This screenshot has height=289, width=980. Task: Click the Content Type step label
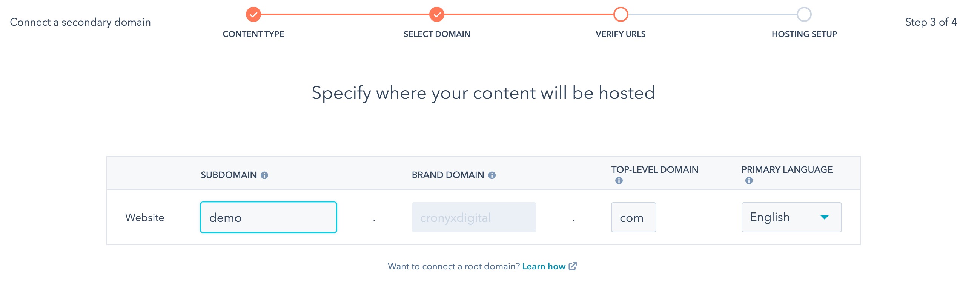click(253, 34)
